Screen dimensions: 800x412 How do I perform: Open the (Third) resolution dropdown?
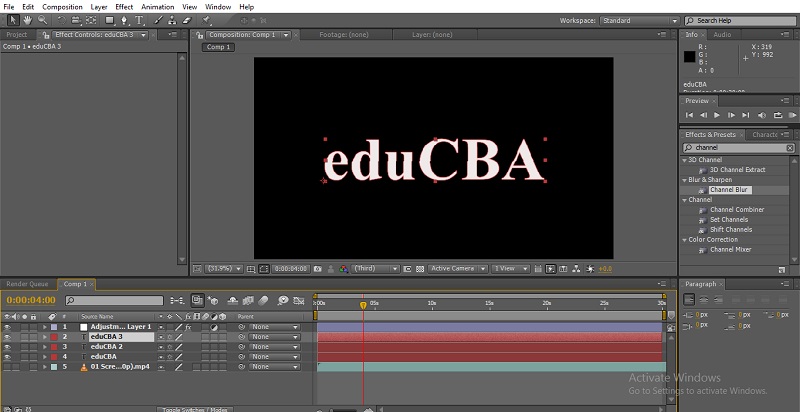pos(376,269)
